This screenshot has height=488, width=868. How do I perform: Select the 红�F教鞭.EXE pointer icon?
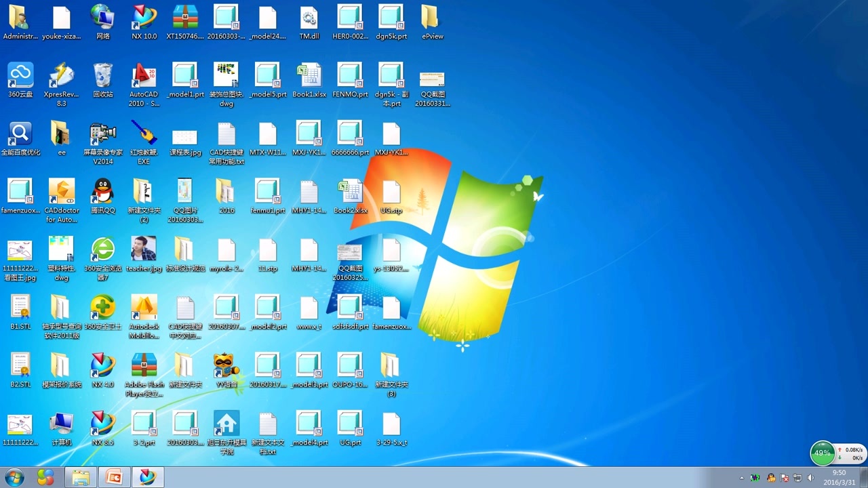coord(144,143)
